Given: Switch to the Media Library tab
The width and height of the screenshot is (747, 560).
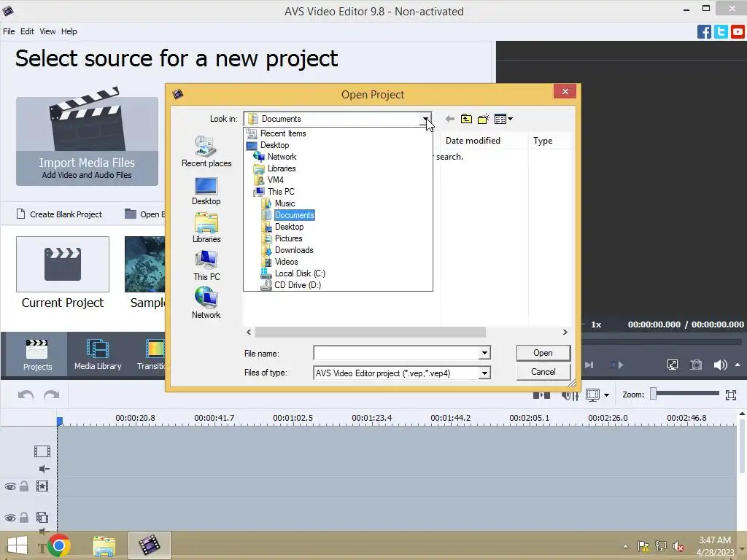Looking at the screenshot, I should click(x=98, y=355).
